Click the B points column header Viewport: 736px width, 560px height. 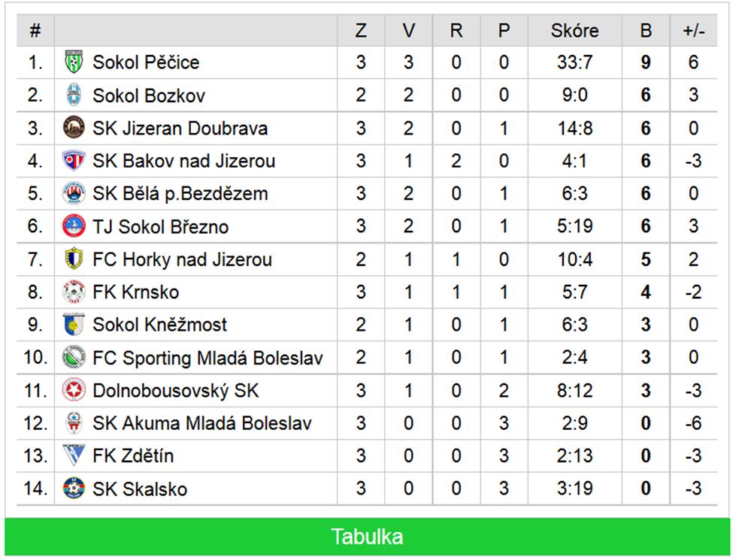click(646, 31)
